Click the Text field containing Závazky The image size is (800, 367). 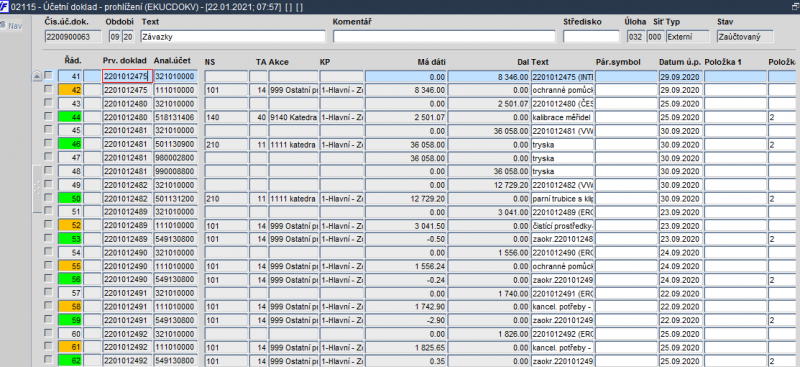(233, 36)
